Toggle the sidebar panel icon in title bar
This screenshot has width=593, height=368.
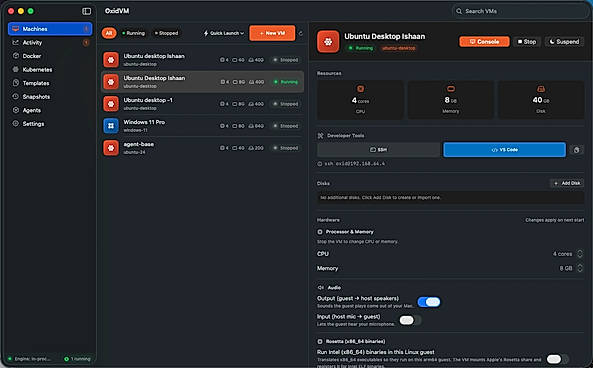click(x=87, y=11)
